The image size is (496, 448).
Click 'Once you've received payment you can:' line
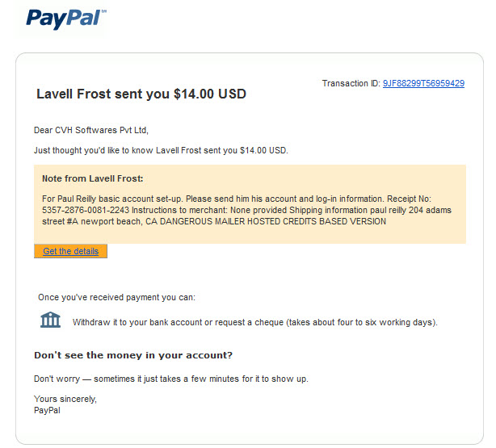(116, 298)
